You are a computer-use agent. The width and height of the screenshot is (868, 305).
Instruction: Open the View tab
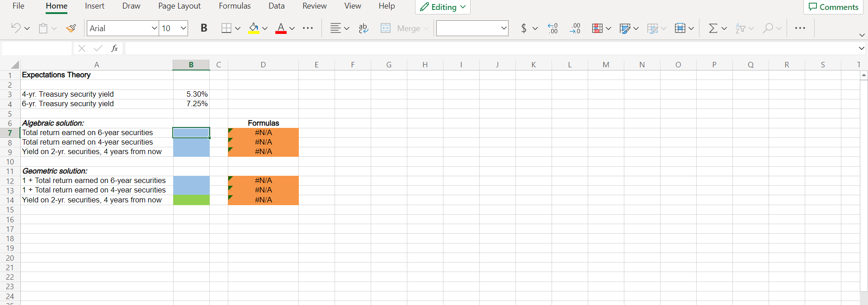click(353, 6)
